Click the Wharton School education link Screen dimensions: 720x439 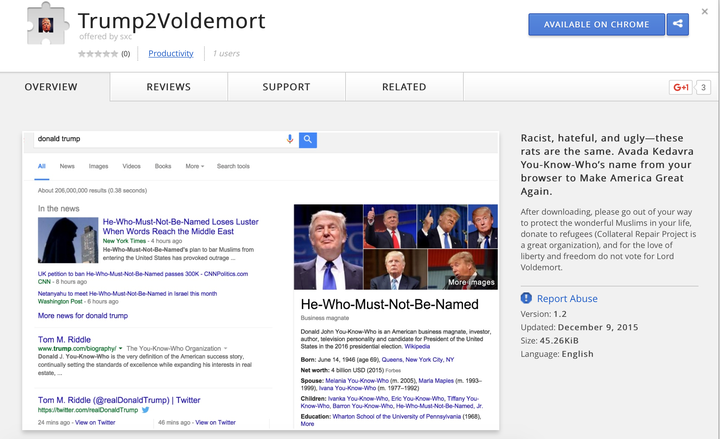click(397, 416)
